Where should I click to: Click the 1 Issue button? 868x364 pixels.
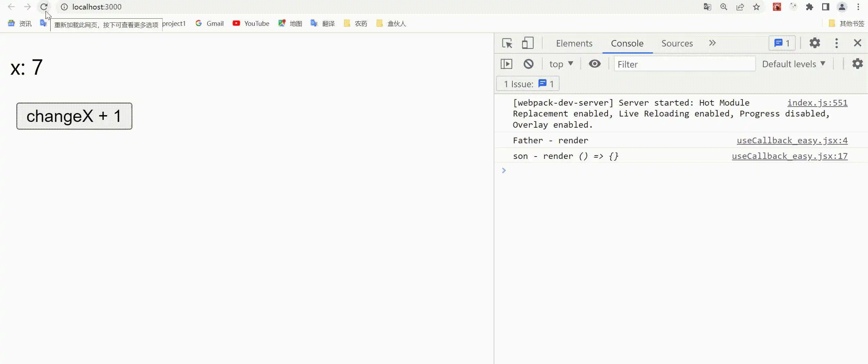(x=528, y=84)
